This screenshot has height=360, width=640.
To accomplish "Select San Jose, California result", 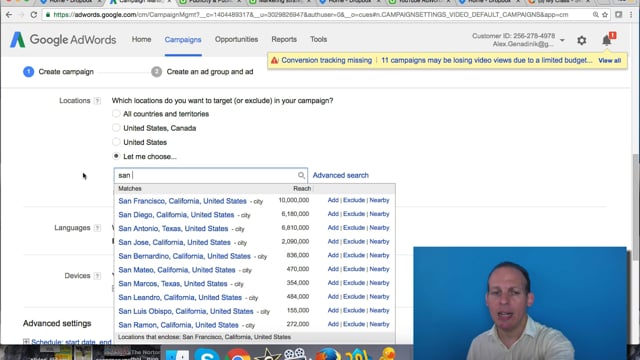I will click(x=174, y=242).
